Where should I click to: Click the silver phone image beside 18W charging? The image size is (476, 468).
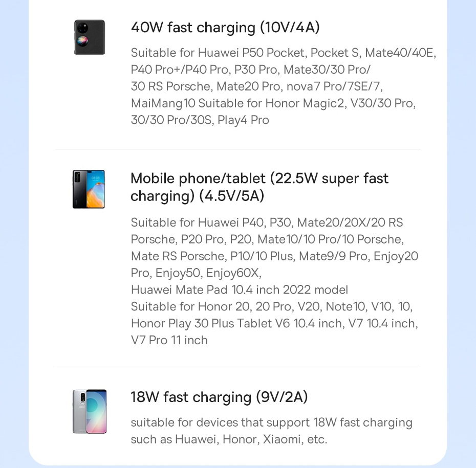click(x=90, y=411)
